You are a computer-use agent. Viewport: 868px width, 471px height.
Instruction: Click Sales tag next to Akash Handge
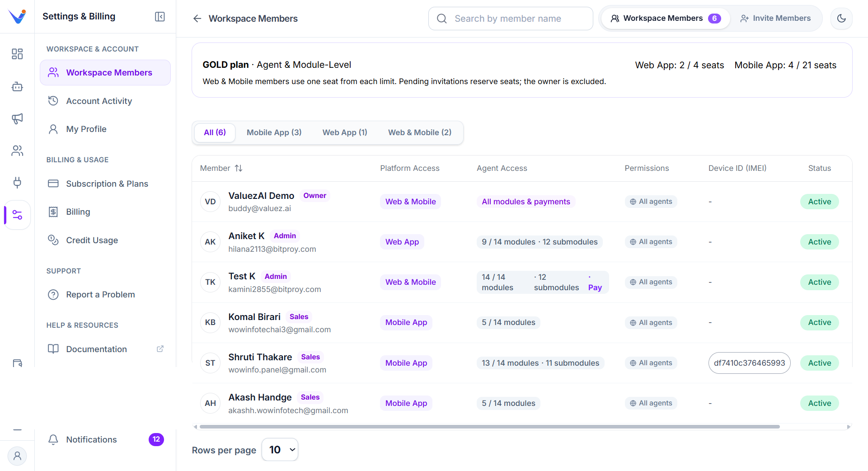point(310,397)
